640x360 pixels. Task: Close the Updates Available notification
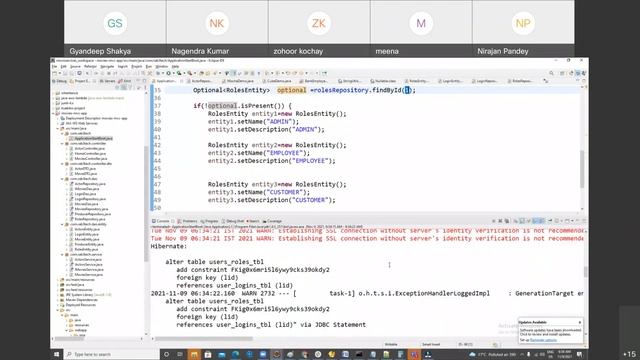580,322
